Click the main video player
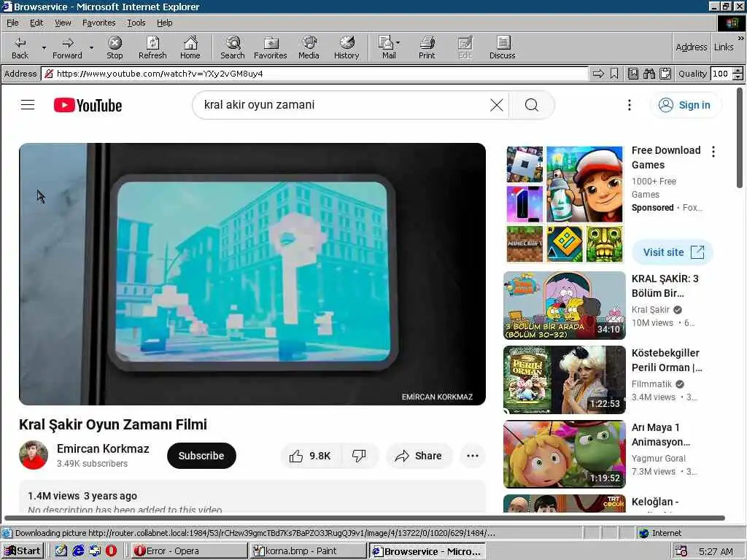The width and height of the screenshot is (747, 560). click(252, 274)
